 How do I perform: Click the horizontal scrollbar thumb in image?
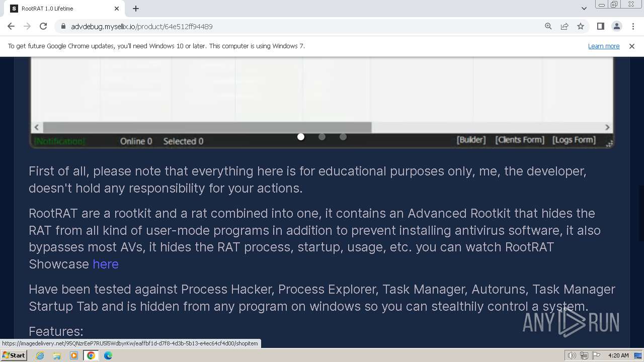(207, 127)
